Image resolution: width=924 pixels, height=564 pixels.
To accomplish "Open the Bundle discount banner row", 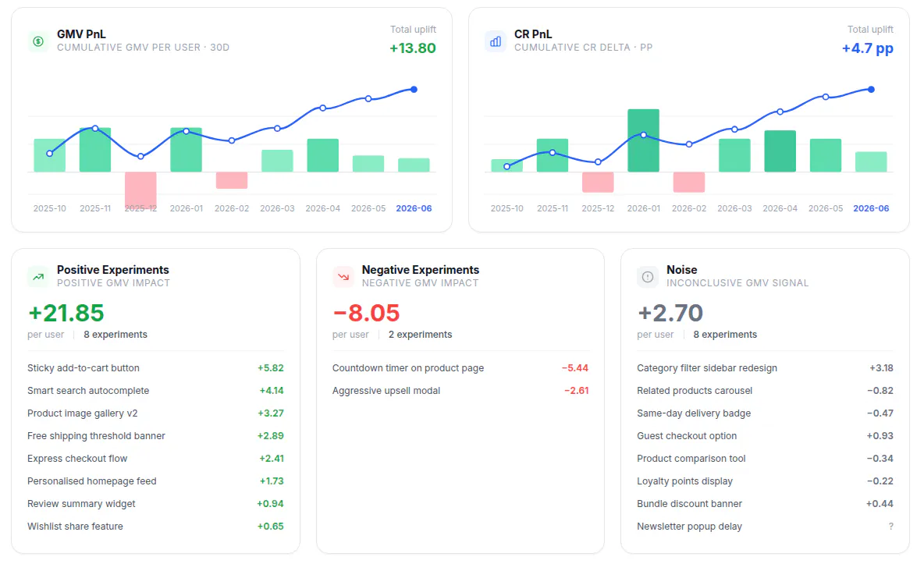I will (x=765, y=504).
